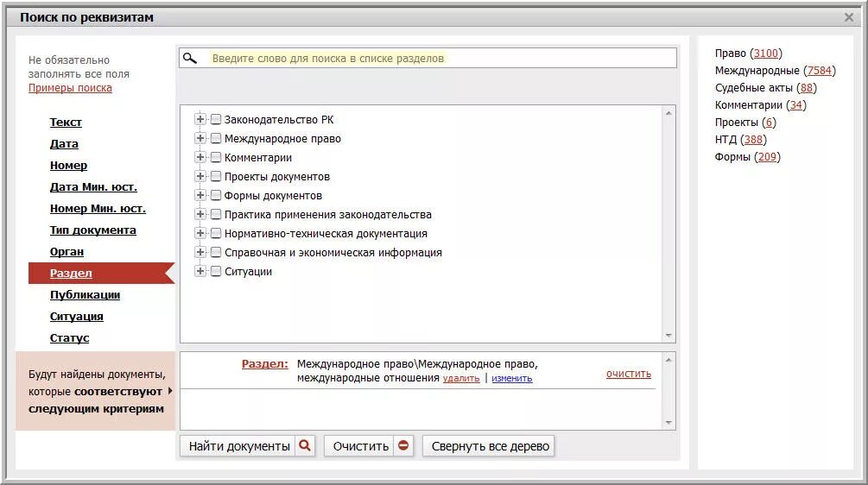Click the red Раздел: criteria label

click(x=264, y=364)
